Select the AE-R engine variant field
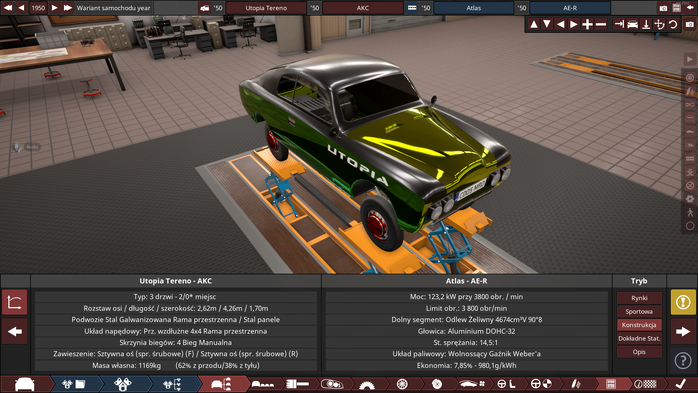The image size is (698, 393). pyautogui.click(x=570, y=8)
